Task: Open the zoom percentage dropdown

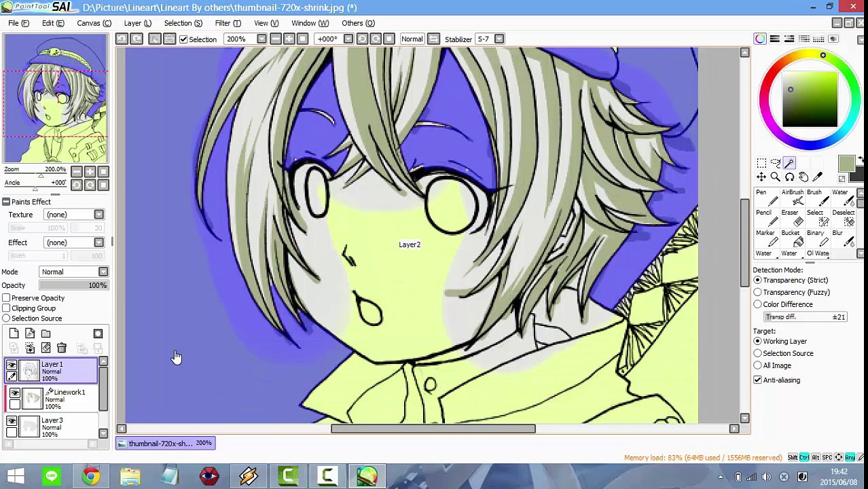Action: [x=261, y=39]
